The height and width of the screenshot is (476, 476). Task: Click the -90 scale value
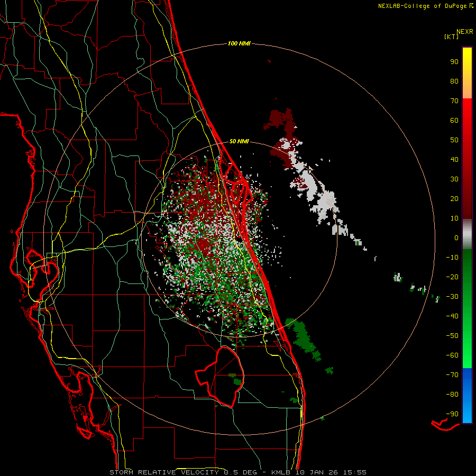coord(452,414)
